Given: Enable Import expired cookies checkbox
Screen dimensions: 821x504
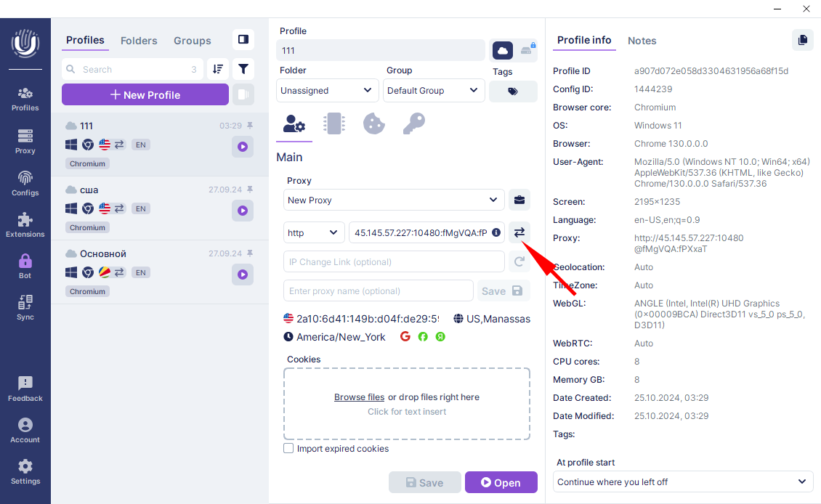Looking at the screenshot, I should point(288,449).
